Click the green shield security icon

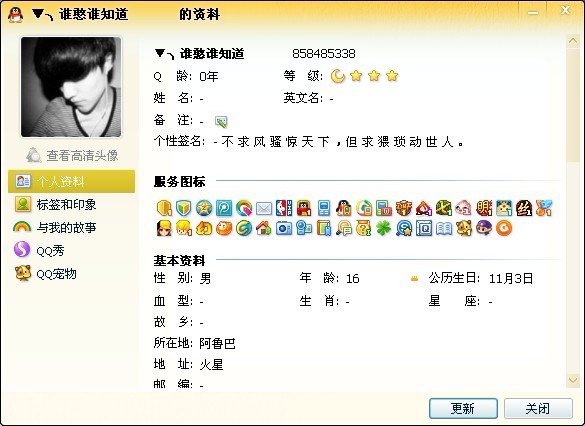coord(184,208)
